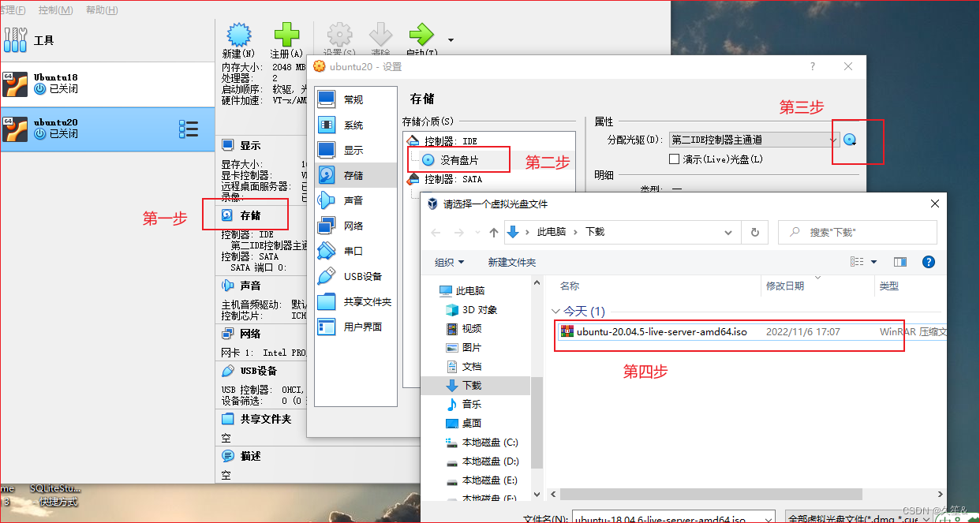Select the Ubuntu18 virtual machine
This screenshot has height=523, width=980.
[107, 84]
